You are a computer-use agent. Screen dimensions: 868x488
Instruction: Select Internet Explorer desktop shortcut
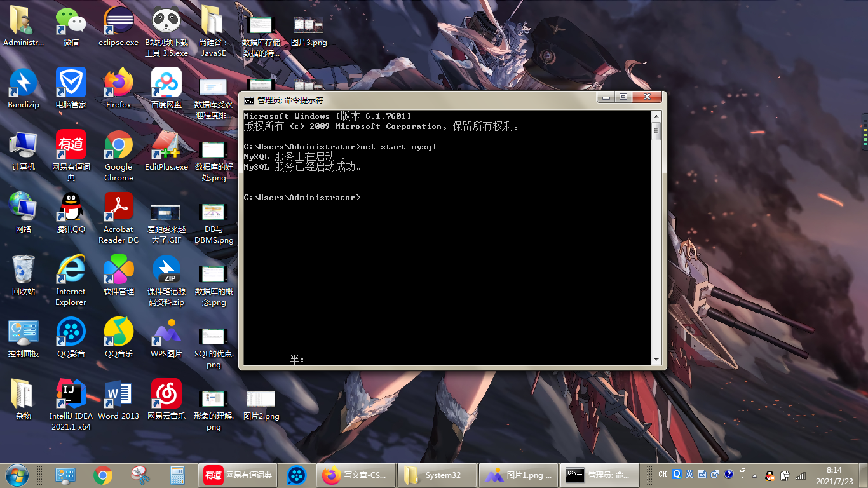(x=71, y=281)
